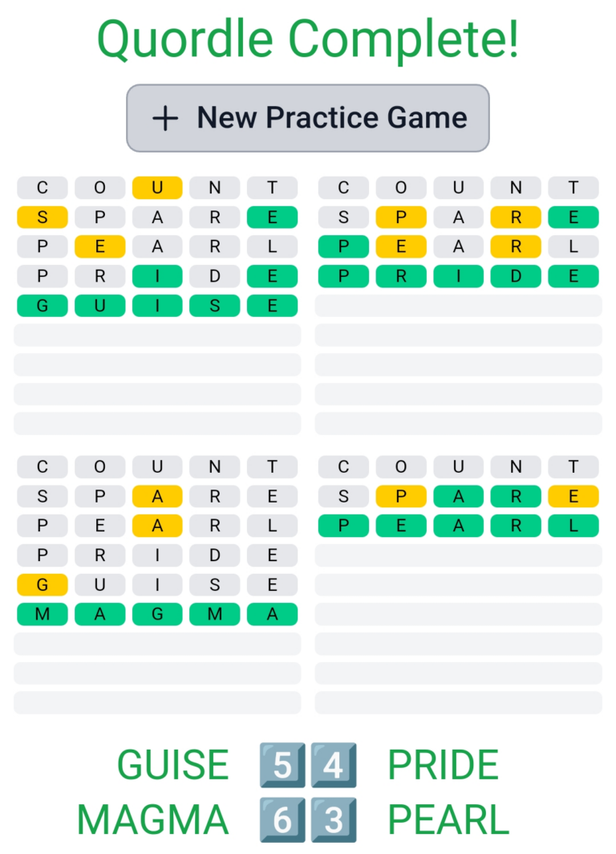
Task: Open the GUISE answer word link
Action: click(172, 764)
